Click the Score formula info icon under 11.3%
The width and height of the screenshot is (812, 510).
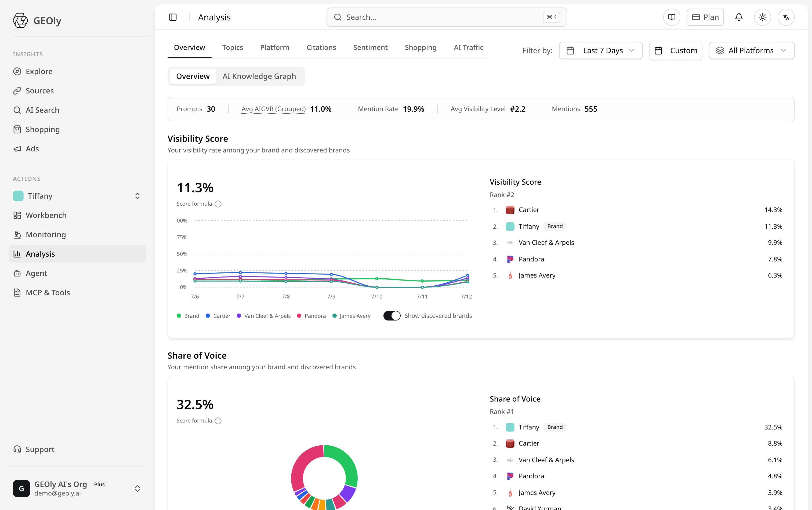pos(218,204)
